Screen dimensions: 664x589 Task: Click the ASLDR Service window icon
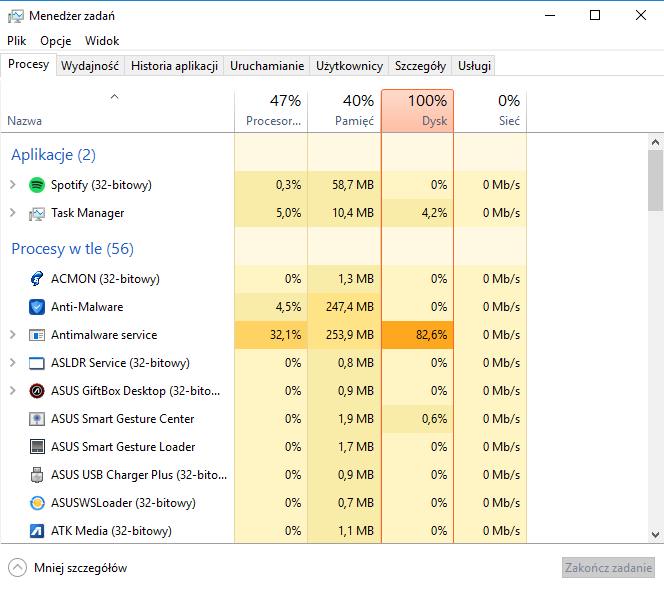click(x=37, y=363)
